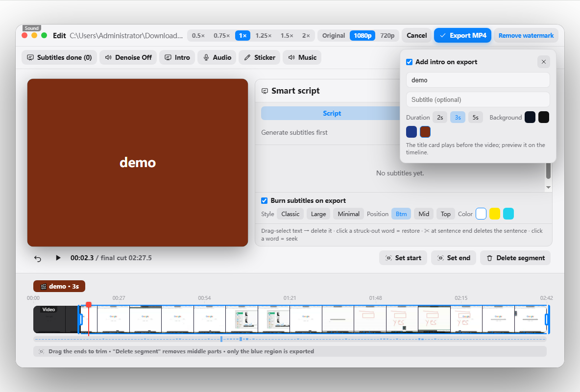Switch to the Script tab
580x392 pixels.
pyautogui.click(x=332, y=113)
